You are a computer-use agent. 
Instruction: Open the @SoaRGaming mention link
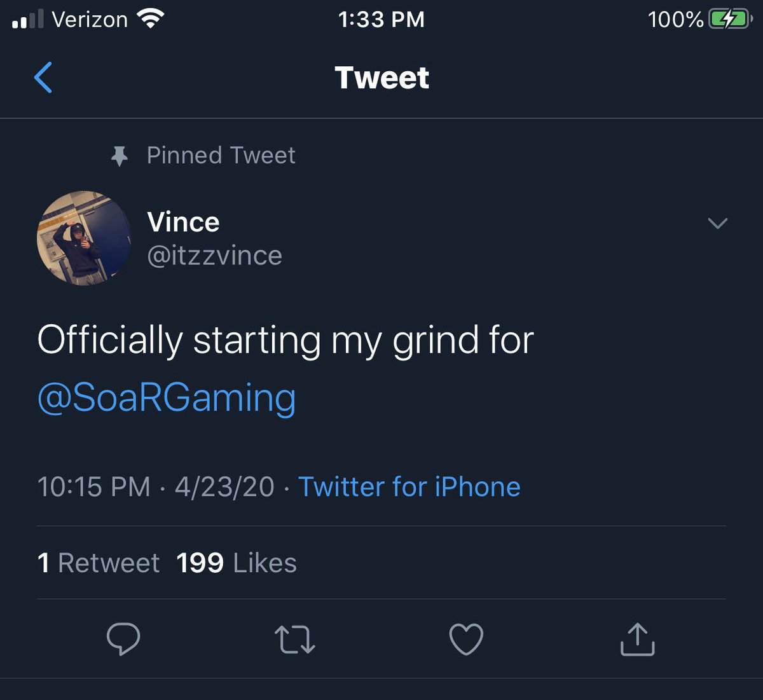(167, 398)
